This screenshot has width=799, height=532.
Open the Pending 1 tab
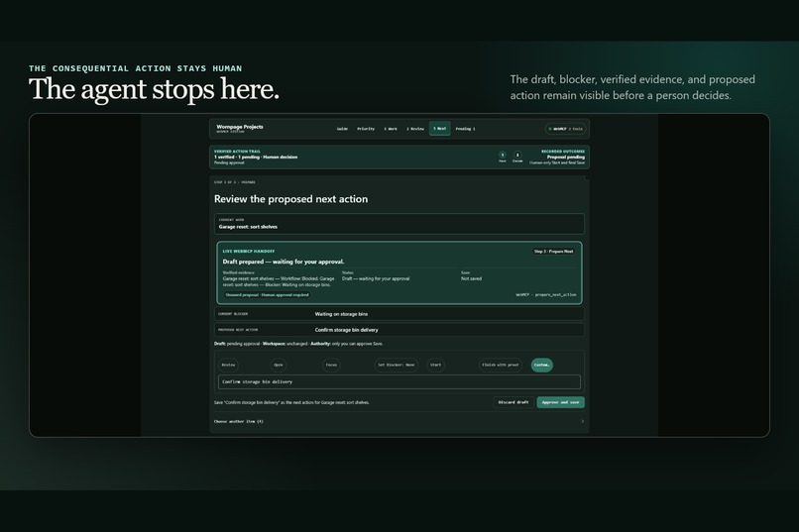pyautogui.click(x=465, y=129)
